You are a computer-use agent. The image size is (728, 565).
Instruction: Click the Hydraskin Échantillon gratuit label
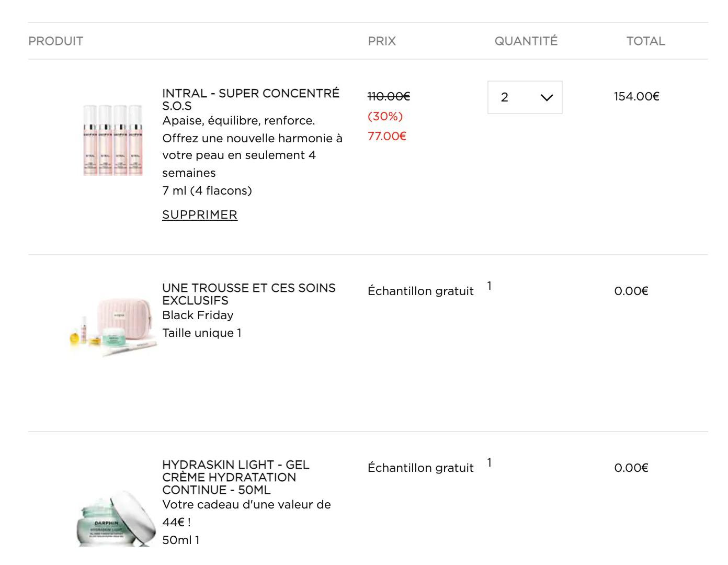coord(420,468)
